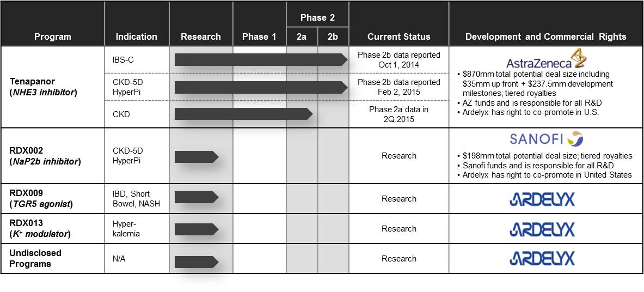Click the Phase 2 header cell
Viewport: 644px width, 292px height.
click(x=317, y=17)
